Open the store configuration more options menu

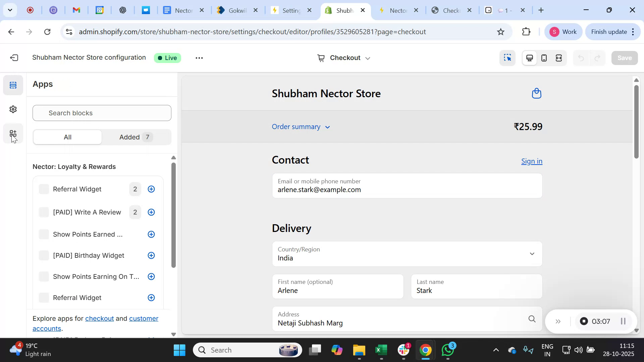pos(199,58)
